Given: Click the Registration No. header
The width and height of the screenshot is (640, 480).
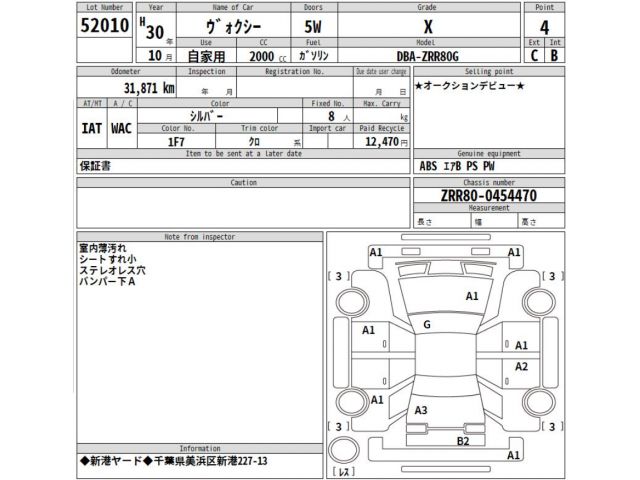Looking at the screenshot, I should [x=294, y=71].
